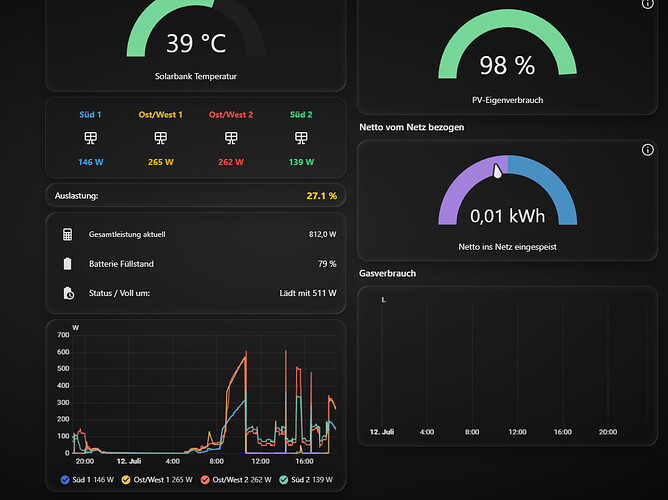The image size is (668, 500).
Task: Click the Ost/West 1 label
Action: pyautogui.click(x=161, y=115)
